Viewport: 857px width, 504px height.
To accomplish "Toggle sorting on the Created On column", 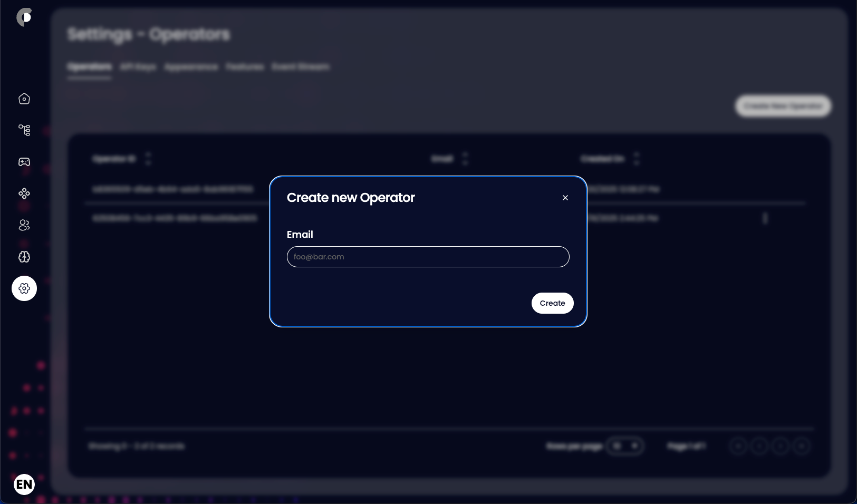I will tap(637, 159).
